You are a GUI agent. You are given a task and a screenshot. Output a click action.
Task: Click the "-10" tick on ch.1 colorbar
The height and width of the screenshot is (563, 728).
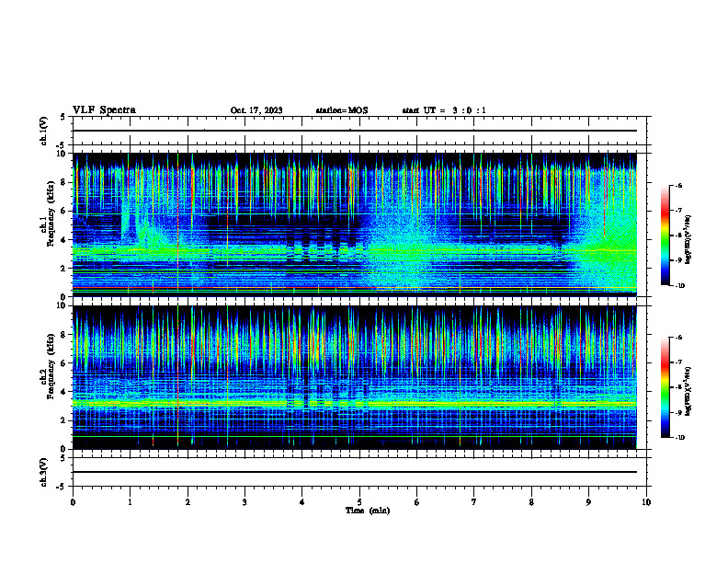pos(679,286)
